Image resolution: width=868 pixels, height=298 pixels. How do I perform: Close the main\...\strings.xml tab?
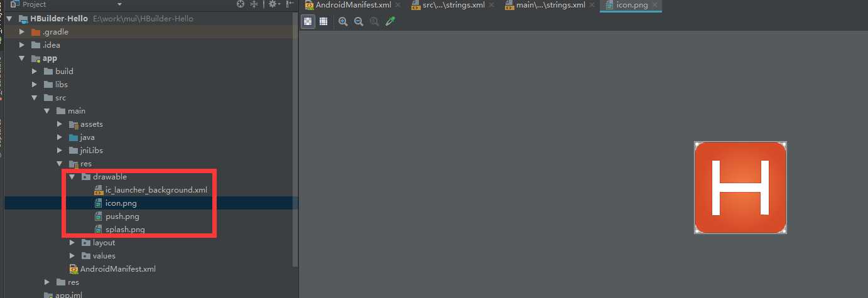click(590, 5)
